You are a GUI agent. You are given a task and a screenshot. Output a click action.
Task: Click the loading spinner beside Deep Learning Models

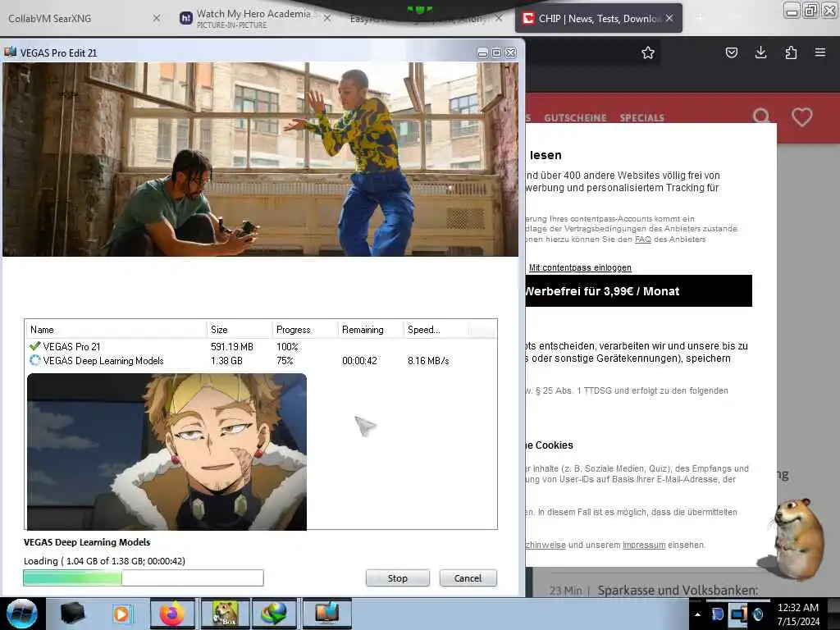tap(35, 360)
